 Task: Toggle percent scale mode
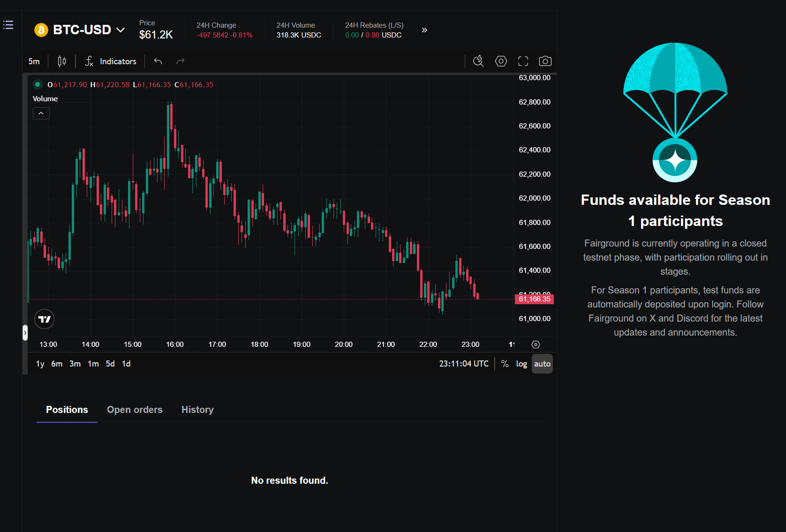point(505,364)
